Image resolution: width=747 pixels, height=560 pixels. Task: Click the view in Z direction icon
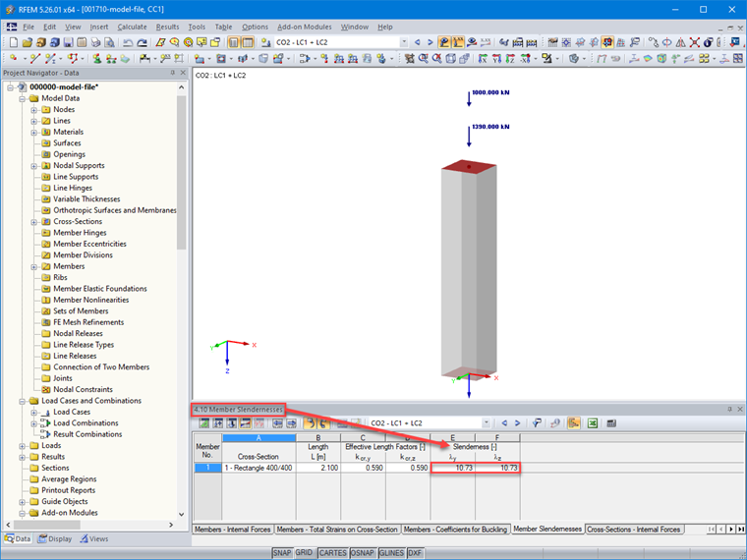(x=511, y=59)
